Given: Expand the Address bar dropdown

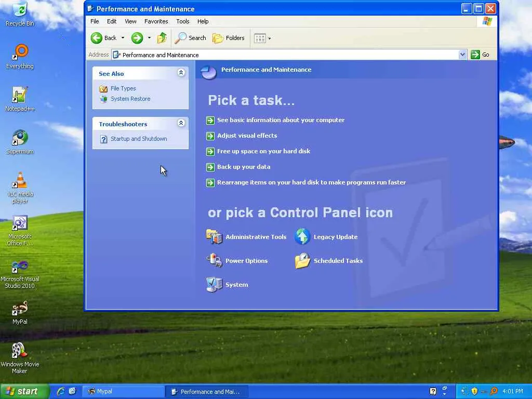Looking at the screenshot, I should tap(462, 55).
